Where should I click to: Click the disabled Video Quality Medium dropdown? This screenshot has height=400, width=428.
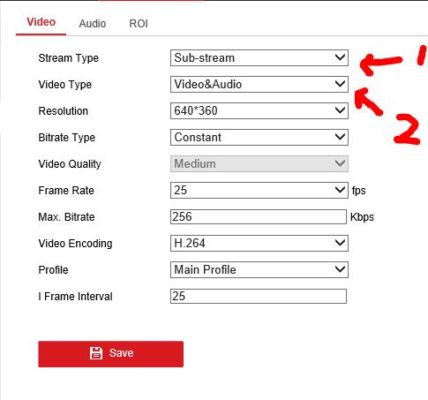coord(259,164)
